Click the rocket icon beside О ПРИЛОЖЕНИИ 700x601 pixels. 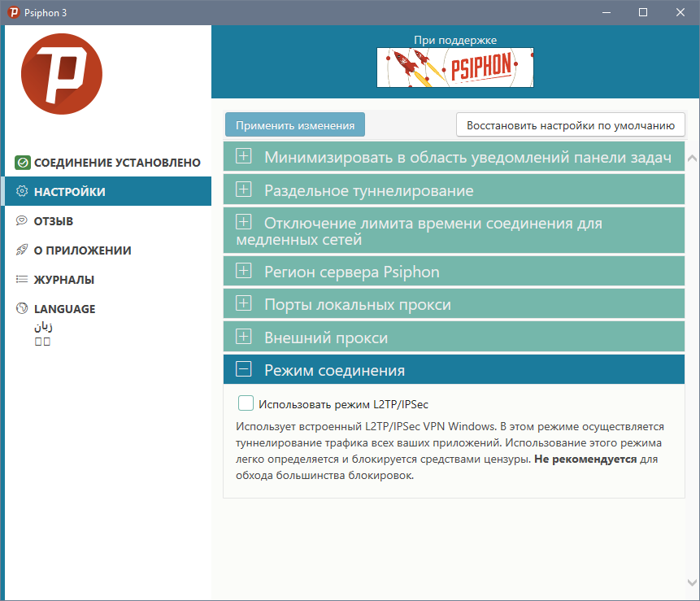click(22, 250)
